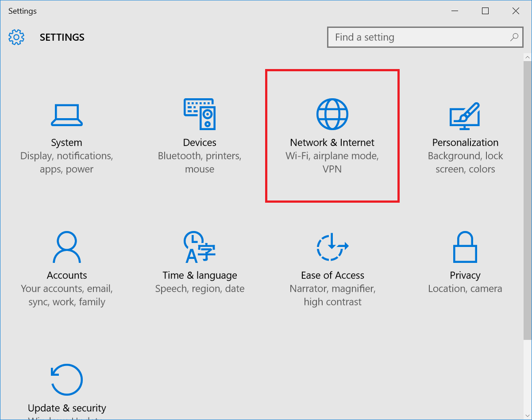The image size is (532, 420).
Task: Click the Update & security refresh icon
Action: coord(66,379)
